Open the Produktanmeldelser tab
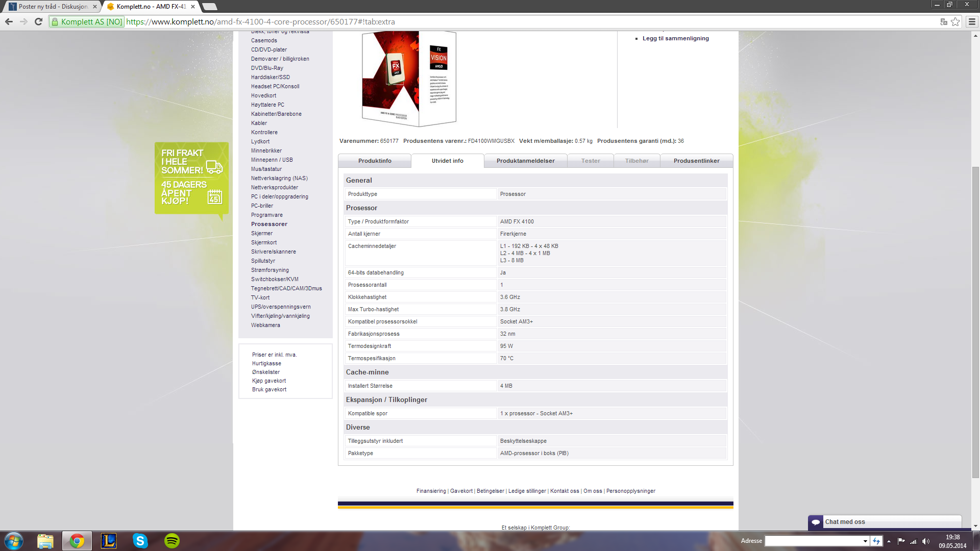980x551 pixels. point(526,161)
